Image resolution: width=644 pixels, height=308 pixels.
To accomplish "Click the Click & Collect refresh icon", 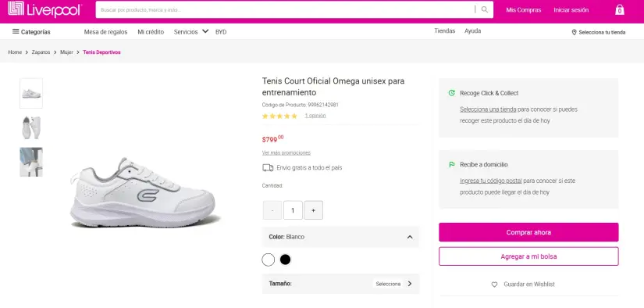I will click(x=452, y=93).
